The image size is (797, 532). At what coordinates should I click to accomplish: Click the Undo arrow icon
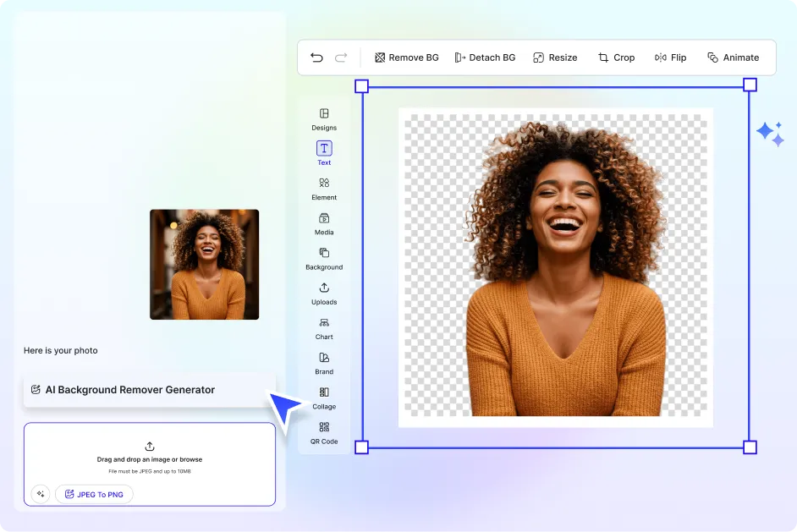pyautogui.click(x=316, y=58)
